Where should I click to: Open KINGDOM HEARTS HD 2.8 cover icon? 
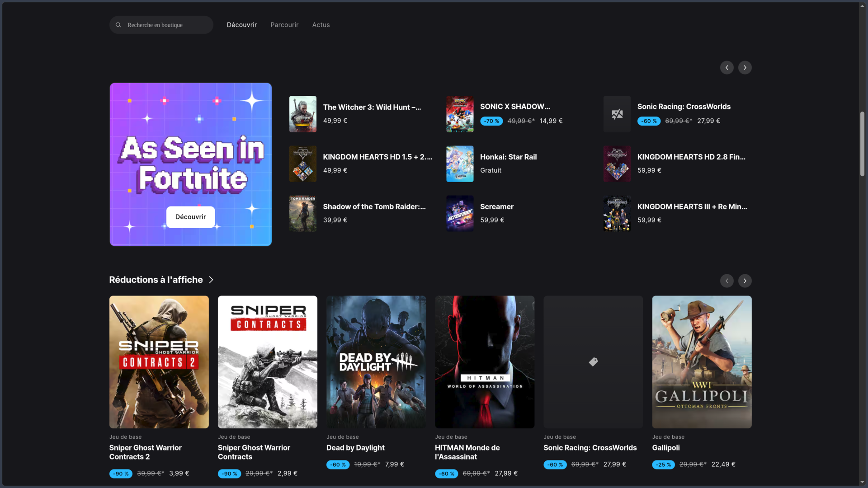coord(617,164)
